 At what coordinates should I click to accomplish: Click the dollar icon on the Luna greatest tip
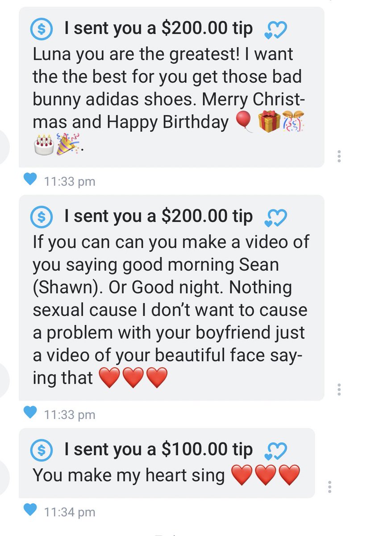coord(42,29)
